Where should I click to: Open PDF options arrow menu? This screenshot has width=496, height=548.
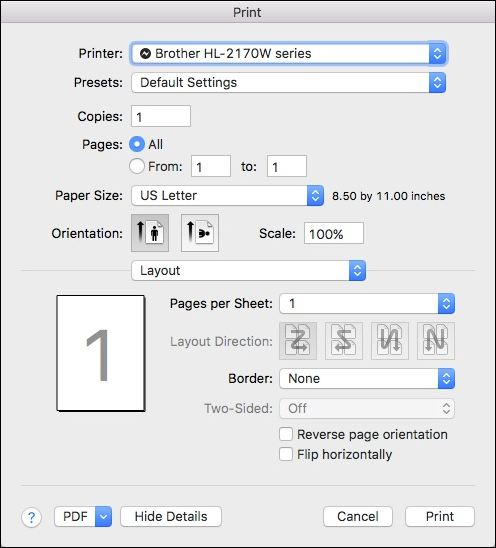click(103, 517)
